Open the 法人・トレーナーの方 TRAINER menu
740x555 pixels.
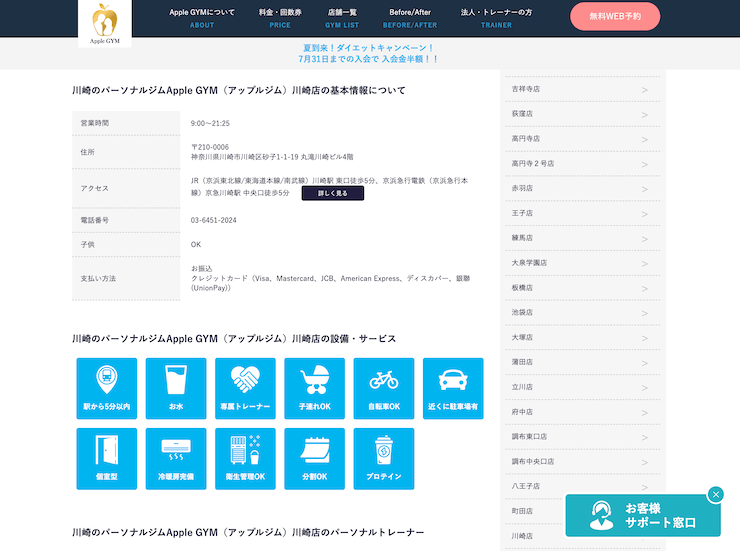click(496, 18)
